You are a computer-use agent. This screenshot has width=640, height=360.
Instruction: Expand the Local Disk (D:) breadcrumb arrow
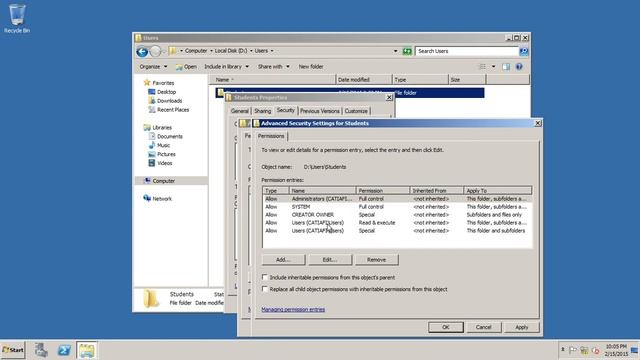pyautogui.click(x=251, y=51)
